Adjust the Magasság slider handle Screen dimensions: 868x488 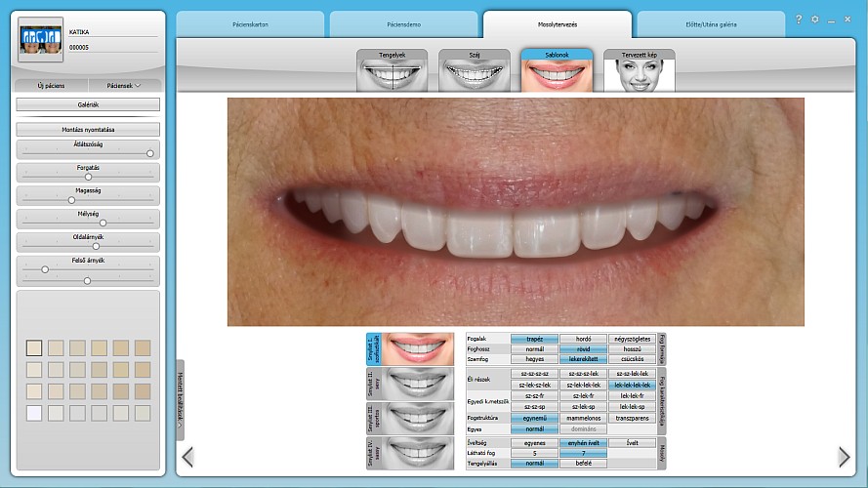[x=71, y=200]
